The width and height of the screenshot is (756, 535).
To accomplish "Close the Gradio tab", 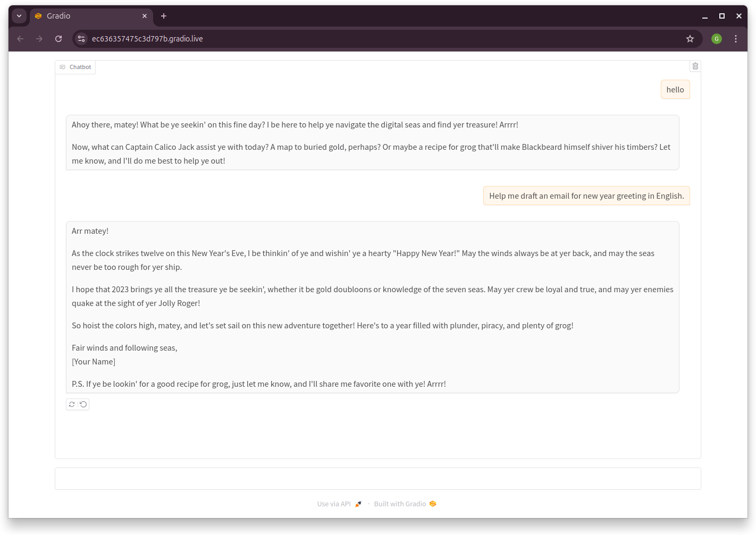I will (145, 16).
